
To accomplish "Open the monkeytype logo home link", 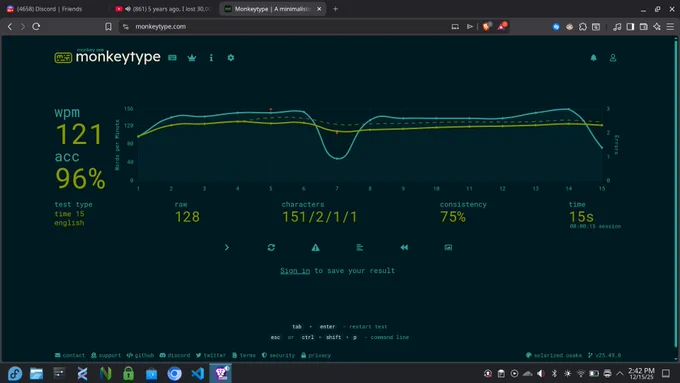I will (x=107, y=57).
